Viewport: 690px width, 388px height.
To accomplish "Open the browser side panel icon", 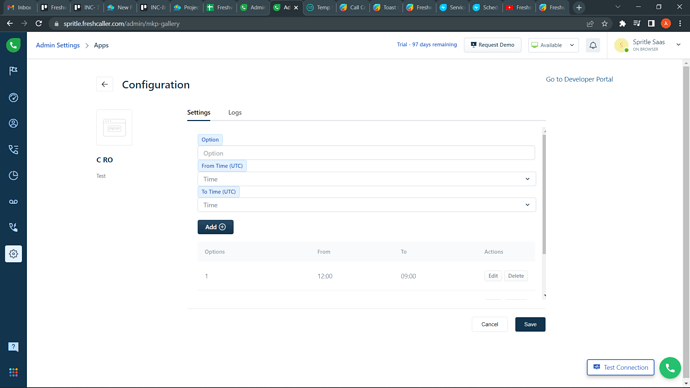I will point(651,24).
